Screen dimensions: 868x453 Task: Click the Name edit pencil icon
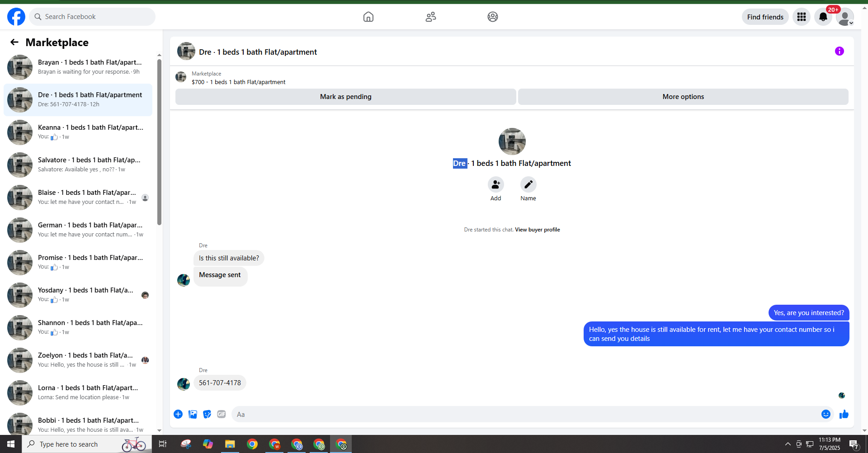(528, 184)
